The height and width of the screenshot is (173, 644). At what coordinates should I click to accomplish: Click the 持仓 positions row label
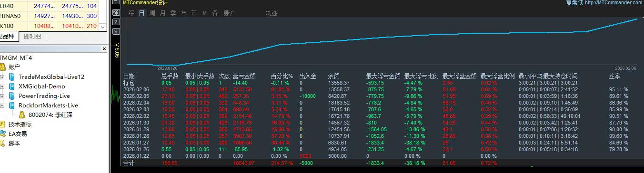(129, 83)
